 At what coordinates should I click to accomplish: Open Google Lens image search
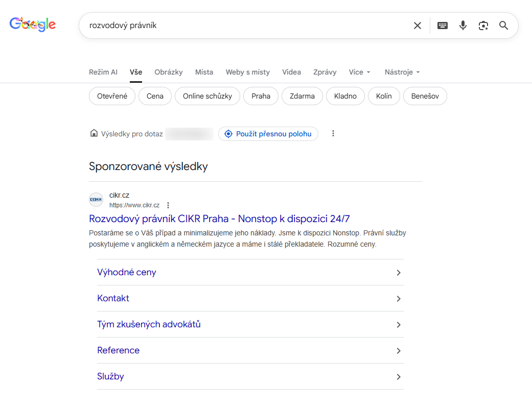point(483,25)
